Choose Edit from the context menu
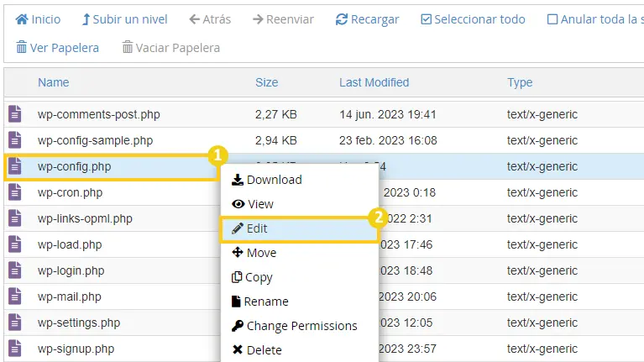This screenshot has height=362, width=644. click(x=300, y=228)
